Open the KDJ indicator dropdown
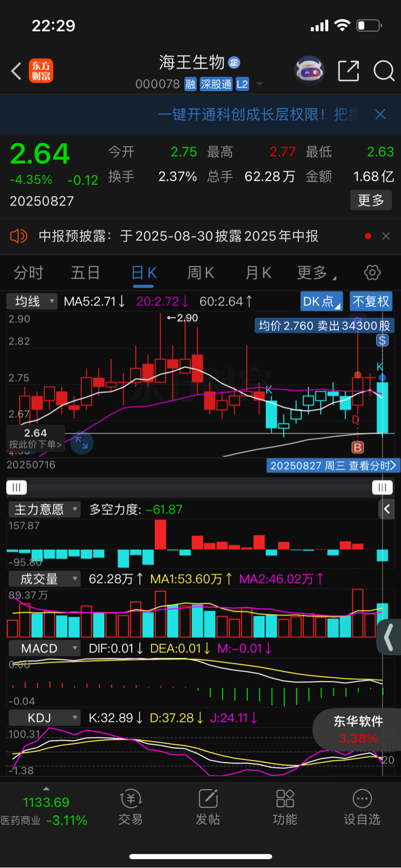This screenshot has height=868, width=401. 44,718
